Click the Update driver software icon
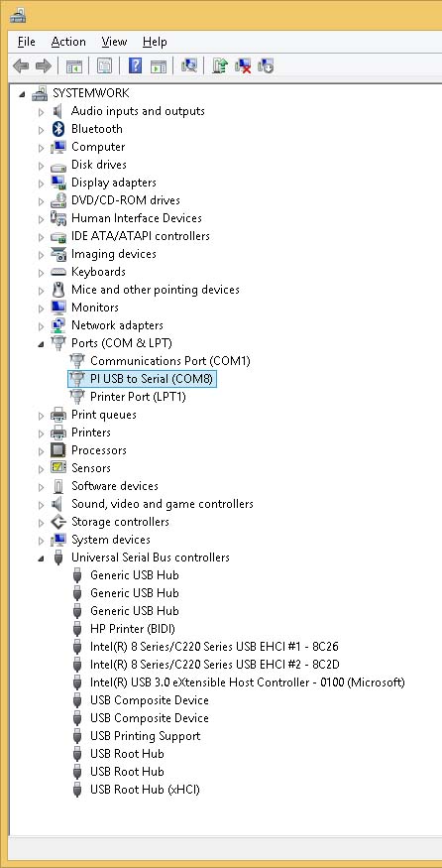 (x=220, y=66)
